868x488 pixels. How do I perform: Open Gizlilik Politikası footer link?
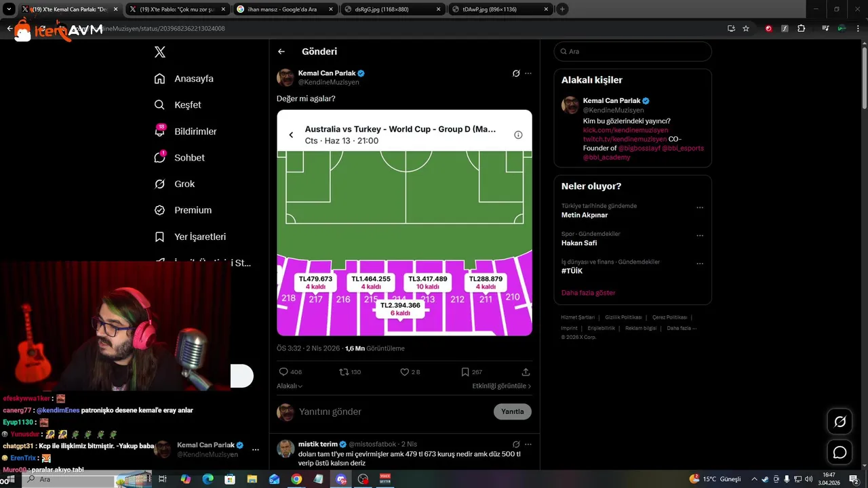click(623, 317)
